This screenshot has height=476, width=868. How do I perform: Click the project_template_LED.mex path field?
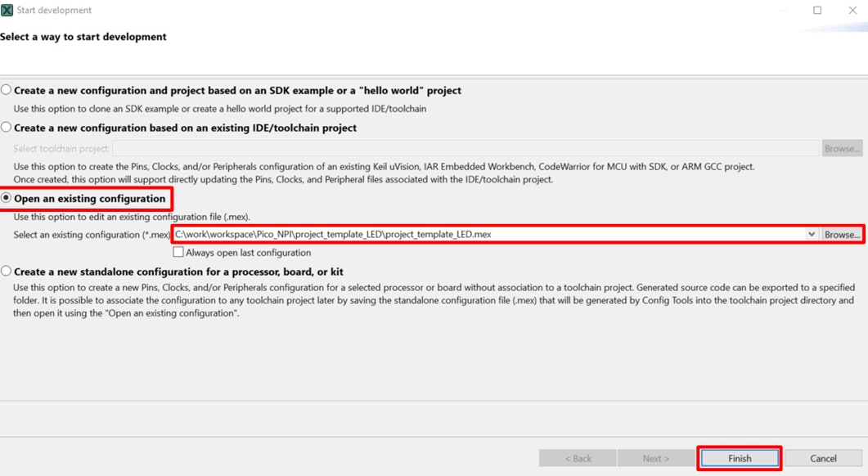pos(489,235)
